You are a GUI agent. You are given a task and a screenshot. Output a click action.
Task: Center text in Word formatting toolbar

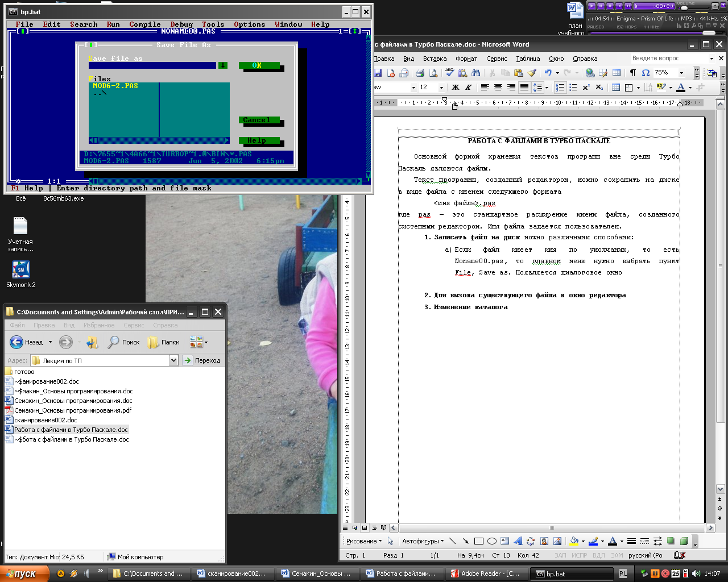pyautogui.click(x=498, y=88)
